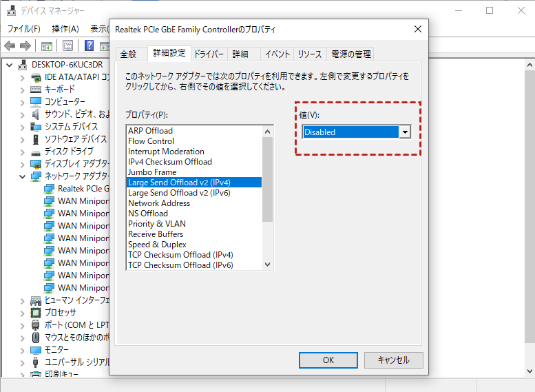The image size is (535, 392).
Task: Click the DESKTOP-6KUC3DR computer icon
Action: 23,65
